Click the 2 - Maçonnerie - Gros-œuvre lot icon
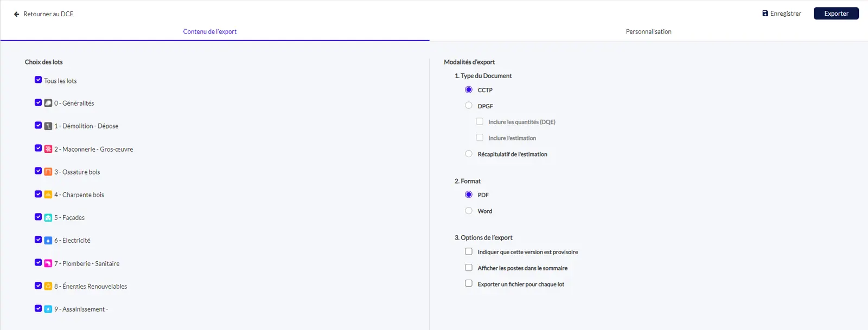 (48, 149)
